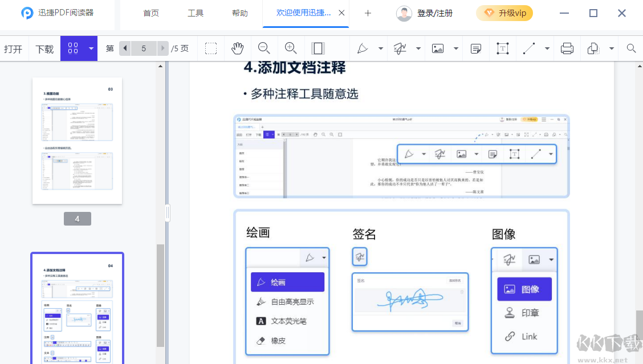Expand the line tool dropdown
The width and height of the screenshot is (643, 364).
pos(546,48)
